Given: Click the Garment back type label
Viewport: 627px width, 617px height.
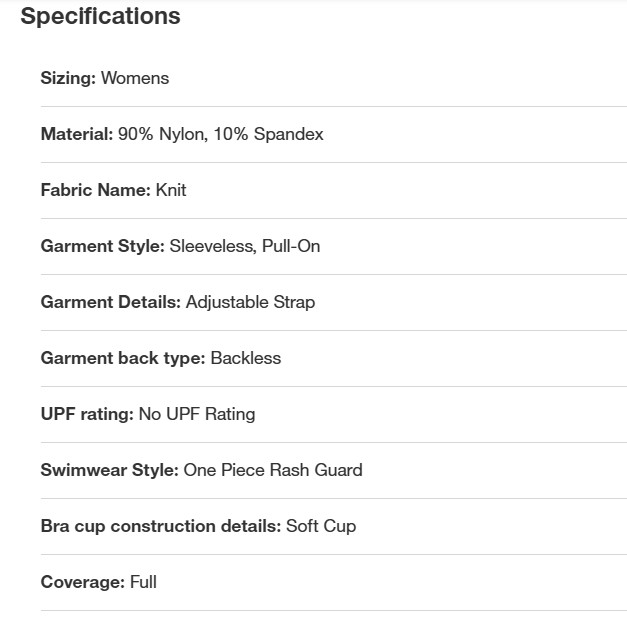Looking at the screenshot, I should pos(123,358).
